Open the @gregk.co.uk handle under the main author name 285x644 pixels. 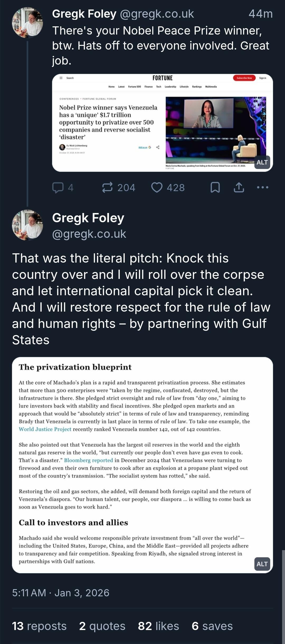(89, 234)
